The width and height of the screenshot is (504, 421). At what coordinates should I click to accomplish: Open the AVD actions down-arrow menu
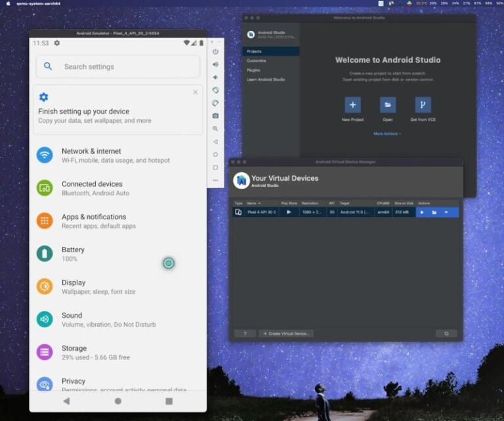pyautogui.click(x=446, y=212)
